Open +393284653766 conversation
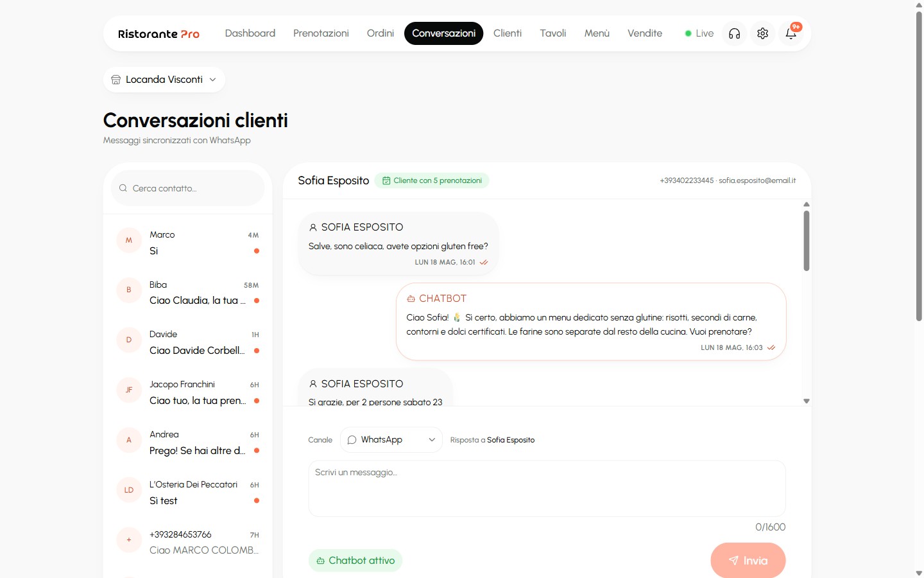The width and height of the screenshot is (924, 578). click(x=188, y=543)
